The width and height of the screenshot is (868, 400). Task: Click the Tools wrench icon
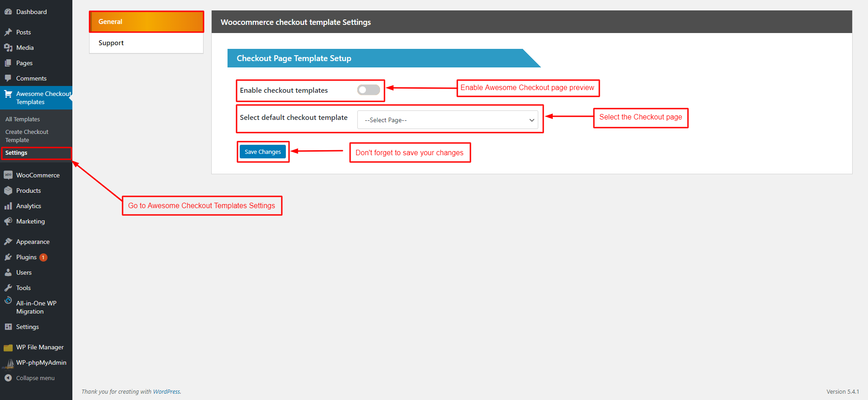[x=8, y=288]
